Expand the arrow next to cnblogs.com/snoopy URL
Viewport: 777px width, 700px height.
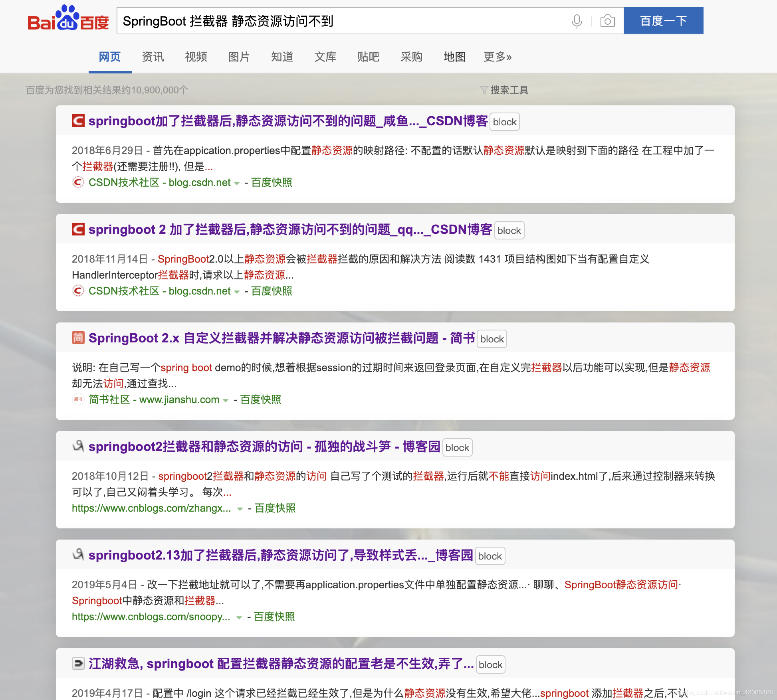tap(239, 617)
